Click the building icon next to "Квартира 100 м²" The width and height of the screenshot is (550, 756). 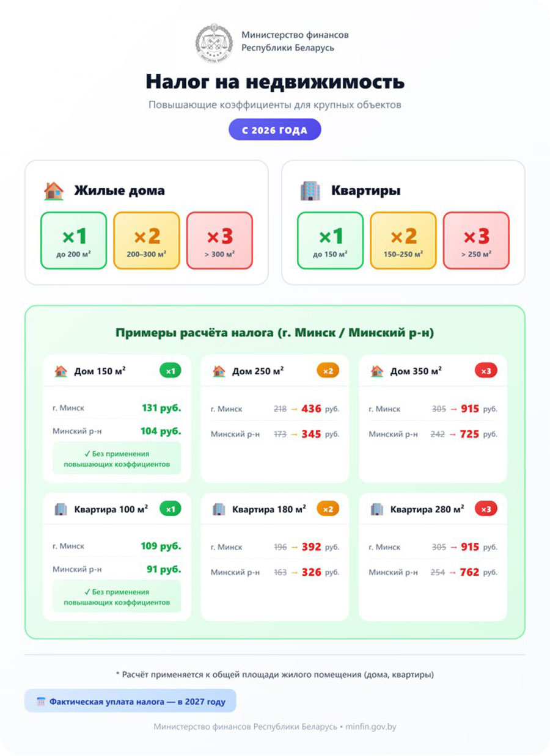tap(61, 509)
